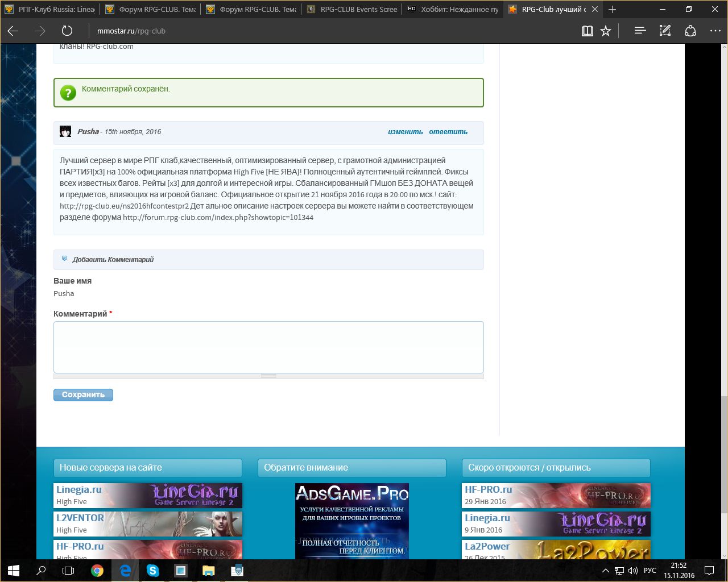This screenshot has height=582, width=728.
Task: Switch to the РПГ-Клуб Russia: Linea tab
Action: coord(50,9)
